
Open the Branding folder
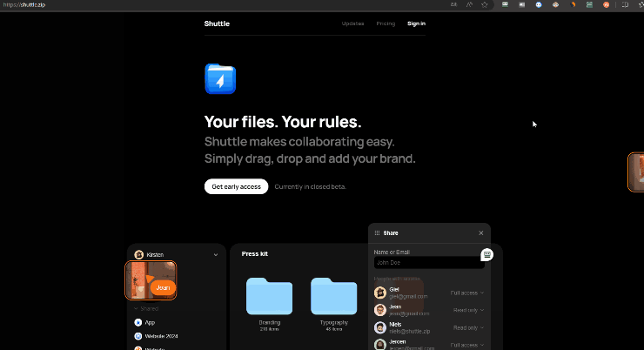pyautogui.click(x=270, y=296)
